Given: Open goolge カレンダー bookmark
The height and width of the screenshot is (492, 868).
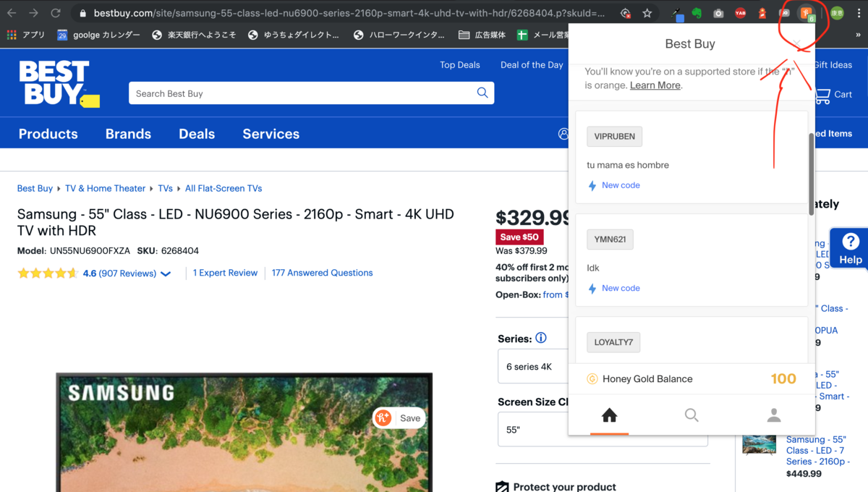Looking at the screenshot, I should pos(99,35).
